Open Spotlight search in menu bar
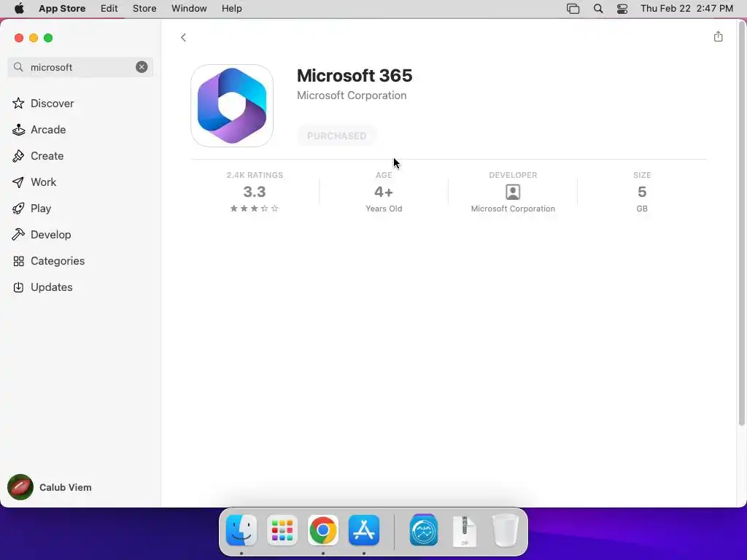This screenshot has height=560, width=747. click(598, 9)
